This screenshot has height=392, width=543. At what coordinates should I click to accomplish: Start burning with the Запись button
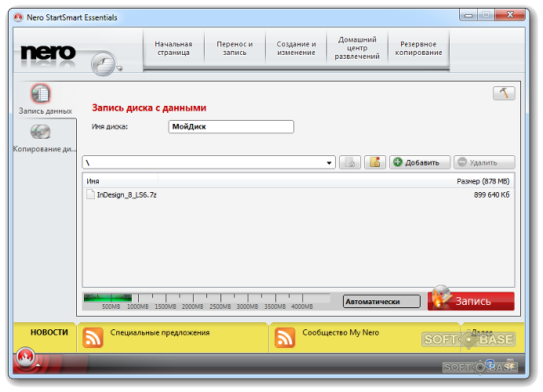471,301
